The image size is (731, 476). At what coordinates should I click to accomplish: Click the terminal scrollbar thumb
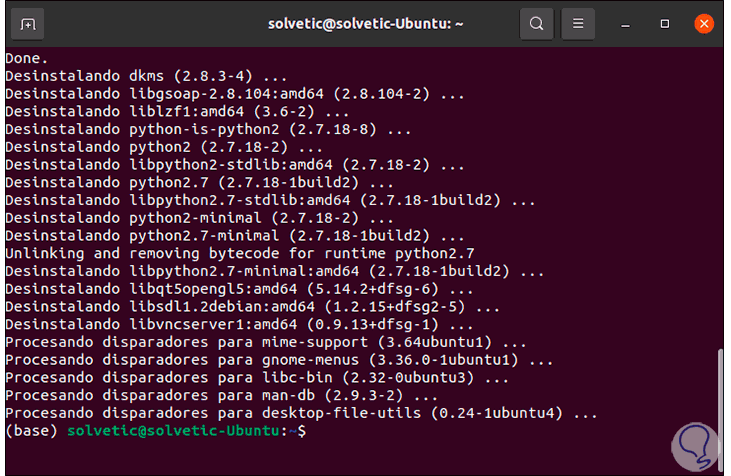click(720, 409)
